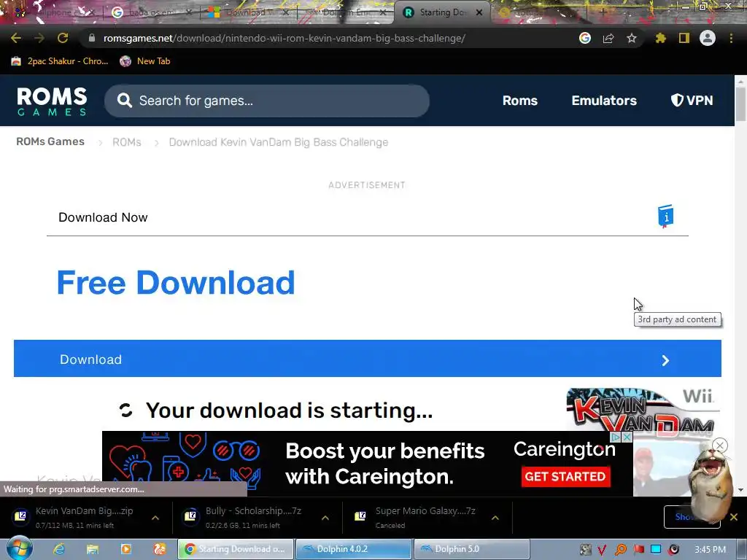The image size is (747, 560).
Task: Open the Google icon in address bar
Action: [x=585, y=38]
